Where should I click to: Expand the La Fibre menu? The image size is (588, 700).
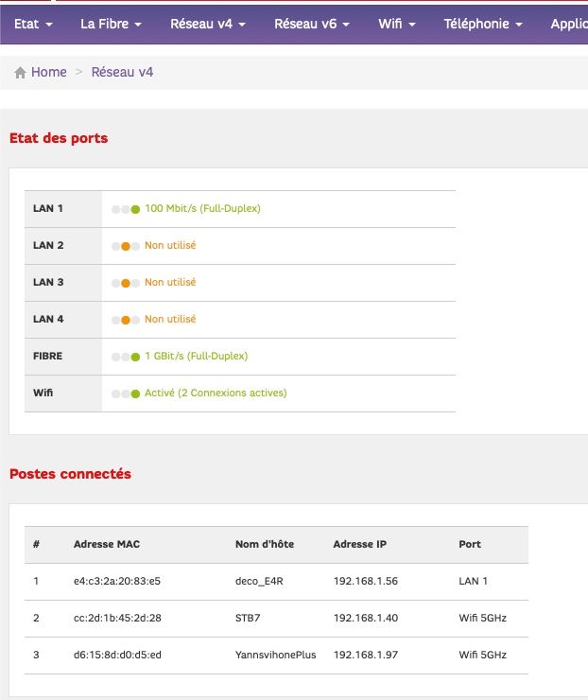(x=111, y=24)
